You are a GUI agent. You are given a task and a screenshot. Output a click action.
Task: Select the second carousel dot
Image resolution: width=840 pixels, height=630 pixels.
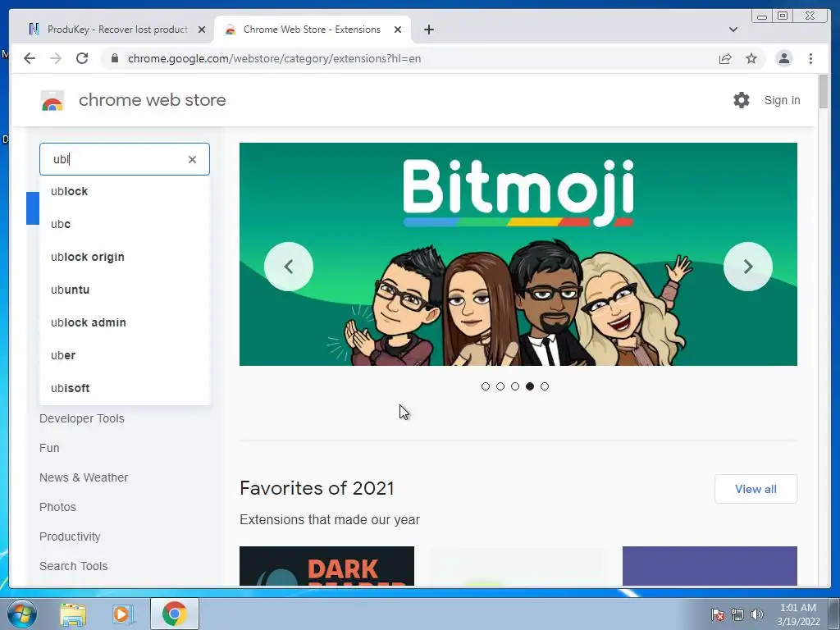coord(500,386)
